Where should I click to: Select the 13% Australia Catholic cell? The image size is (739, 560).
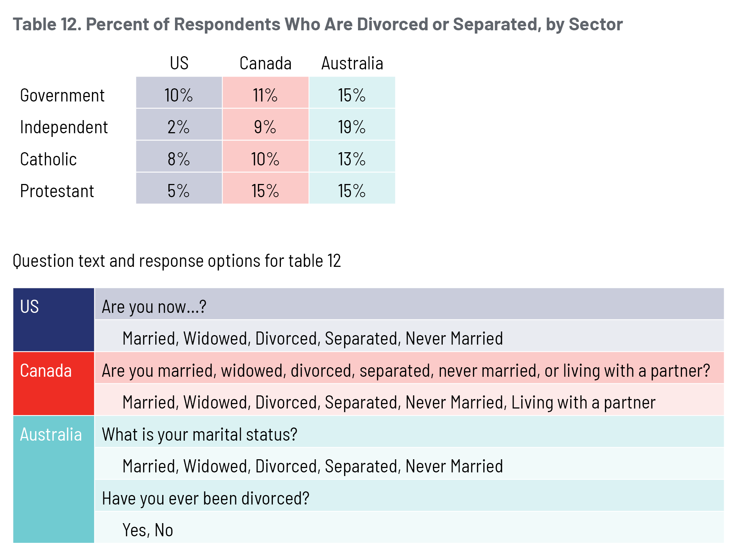(352, 160)
